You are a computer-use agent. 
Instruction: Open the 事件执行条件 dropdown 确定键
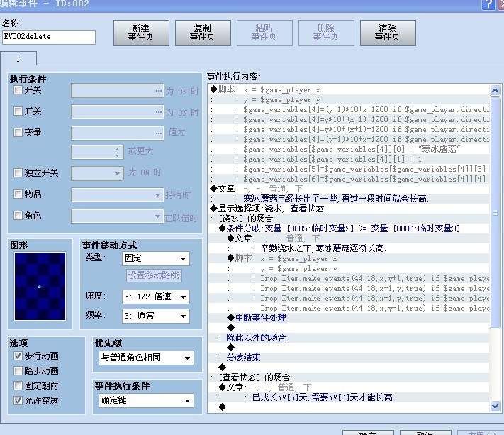click(x=146, y=400)
